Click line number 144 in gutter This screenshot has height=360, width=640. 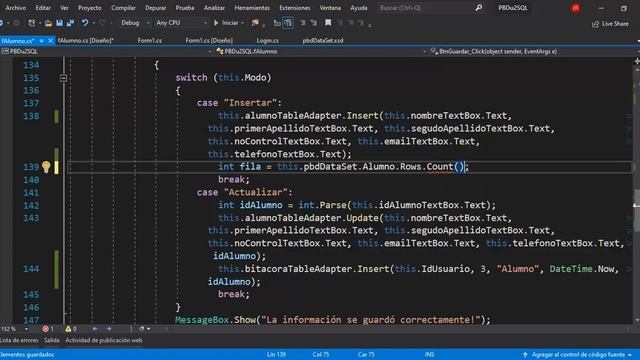pyautogui.click(x=31, y=269)
